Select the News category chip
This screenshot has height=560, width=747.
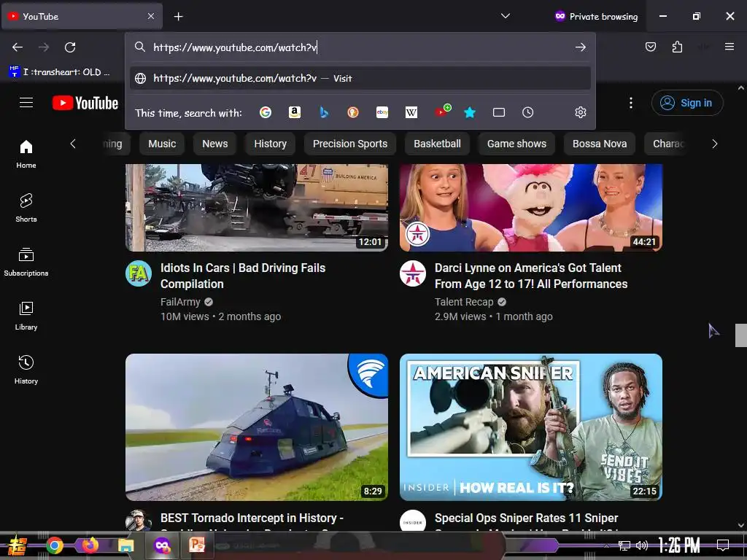[215, 144]
